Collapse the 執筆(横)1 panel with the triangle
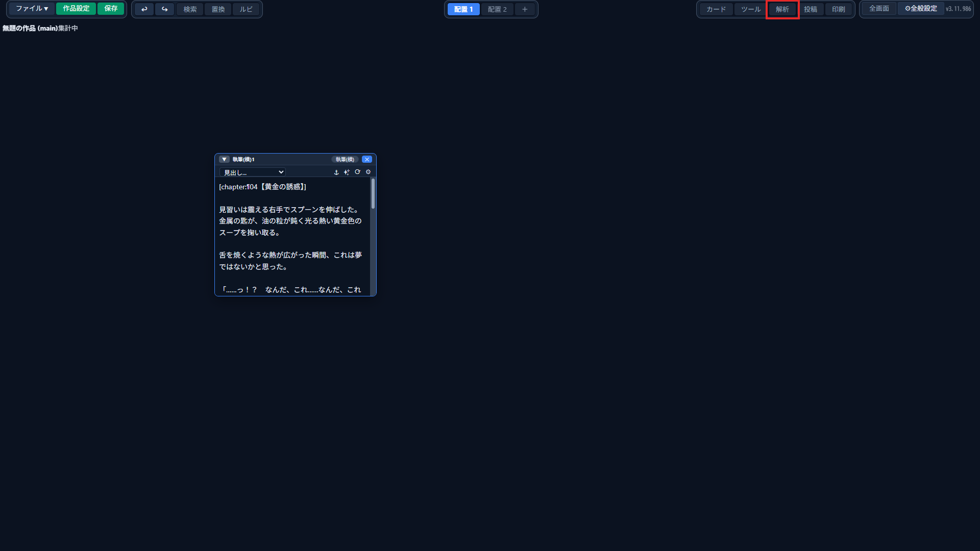The width and height of the screenshot is (980, 551). tap(224, 159)
